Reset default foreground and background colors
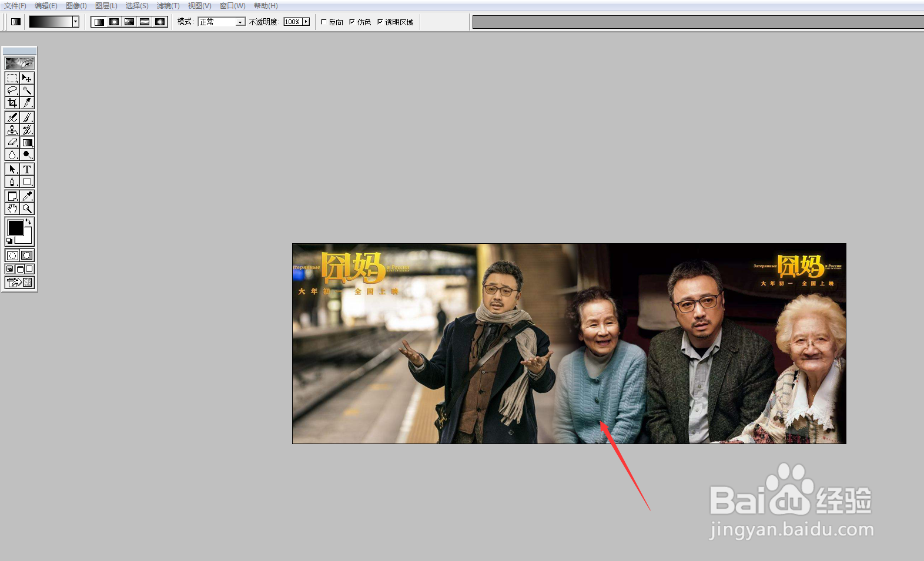924x561 pixels. 9,241
